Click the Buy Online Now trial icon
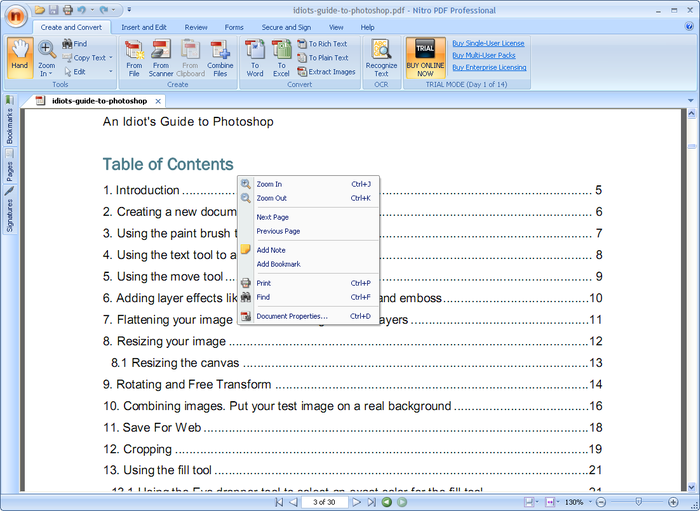 (x=425, y=58)
